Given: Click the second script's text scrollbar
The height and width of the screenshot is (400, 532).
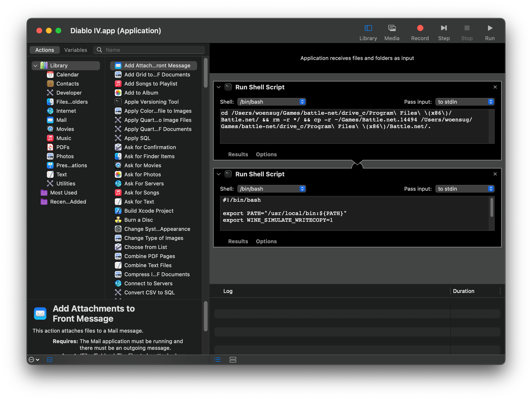Looking at the screenshot, I should click(491, 207).
